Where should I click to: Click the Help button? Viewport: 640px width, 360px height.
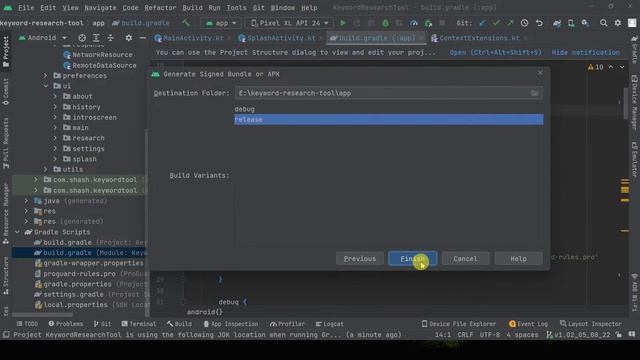(518, 259)
